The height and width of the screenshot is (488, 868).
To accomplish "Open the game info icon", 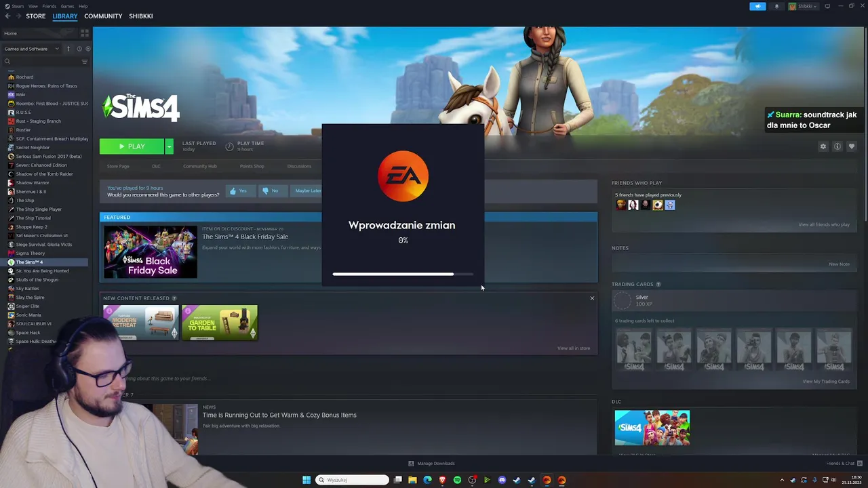I will [x=837, y=146].
